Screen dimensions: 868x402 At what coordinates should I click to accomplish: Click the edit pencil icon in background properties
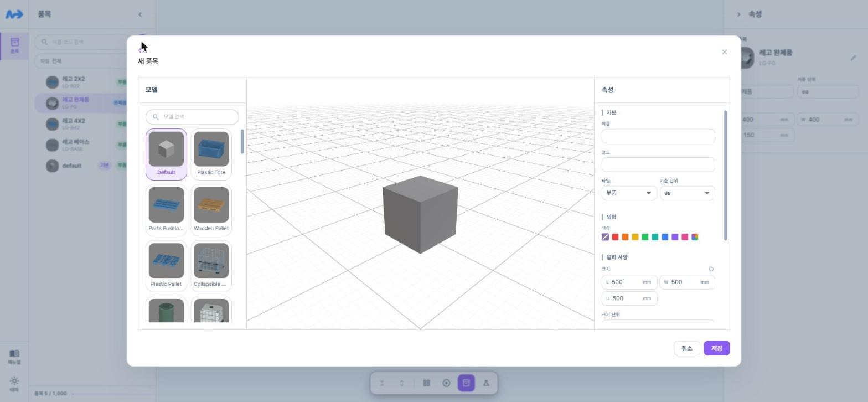(853, 58)
